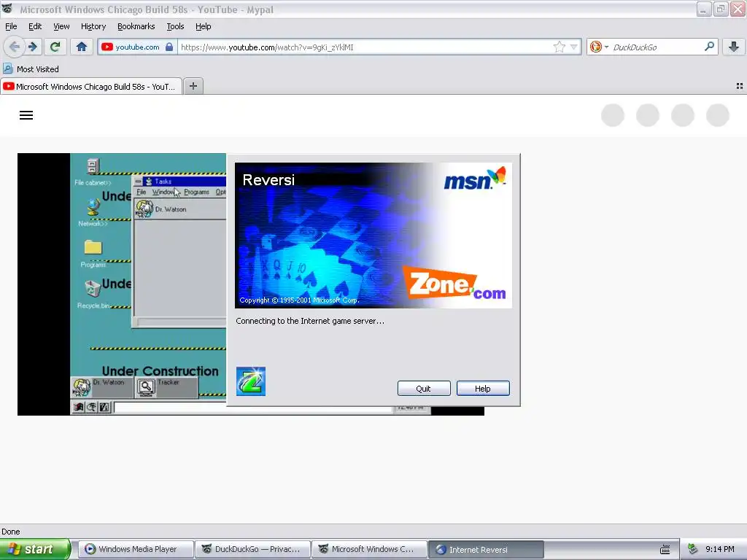The height and width of the screenshot is (560, 747).
Task: Open the File menu
Action: 11,26
